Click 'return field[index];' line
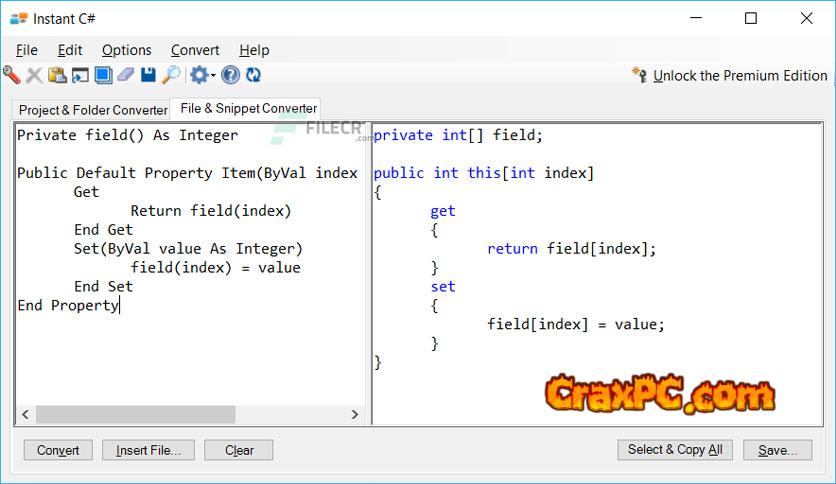 point(572,248)
